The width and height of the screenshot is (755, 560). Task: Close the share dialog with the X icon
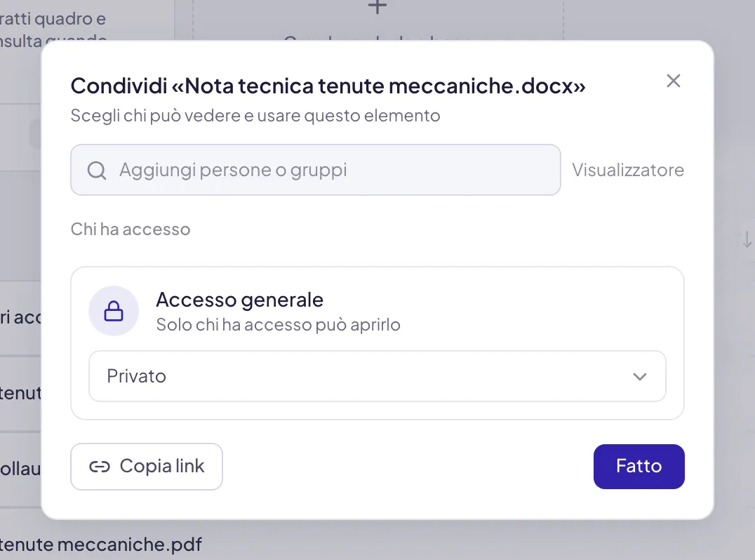pyautogui.click(x=673, y=81)
